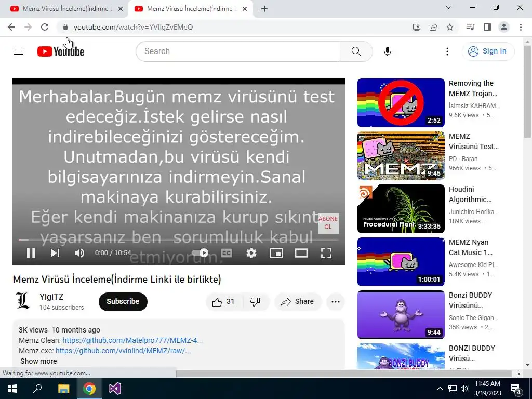Click MEMZ Nyan Cat Music title
Viewport: 532px width, 399px height.
pos(471,247)
